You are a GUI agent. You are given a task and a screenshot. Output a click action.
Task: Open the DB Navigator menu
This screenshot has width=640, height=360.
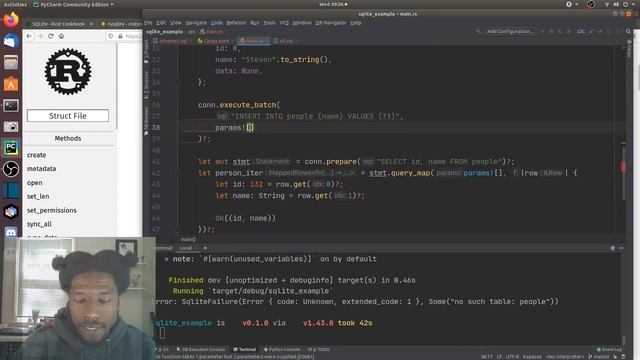(331, 23)
